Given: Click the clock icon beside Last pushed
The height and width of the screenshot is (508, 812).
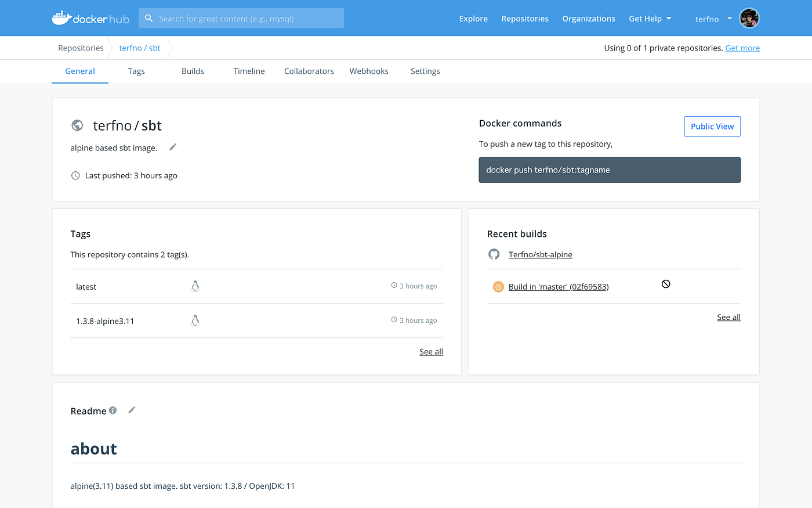Looking at the screenshot, I should (75, 175).
